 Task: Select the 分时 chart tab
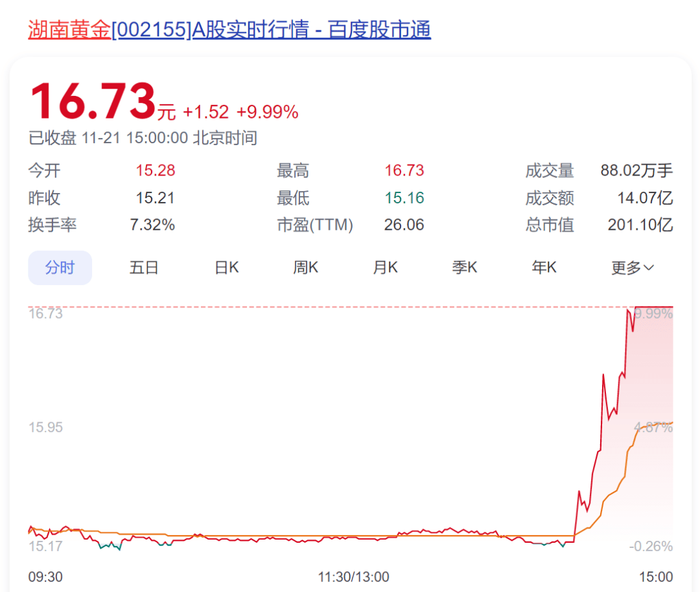point(60,268)
